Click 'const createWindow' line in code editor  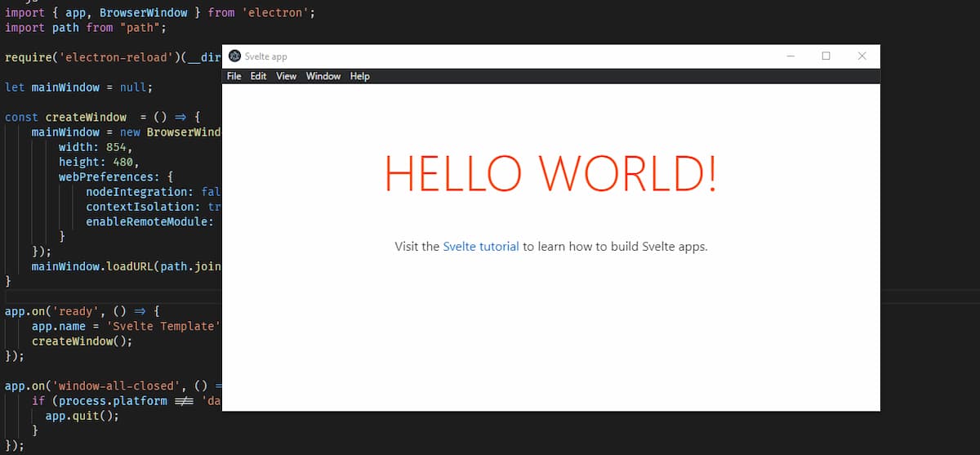pyautogui.click(x=102, y=117)
